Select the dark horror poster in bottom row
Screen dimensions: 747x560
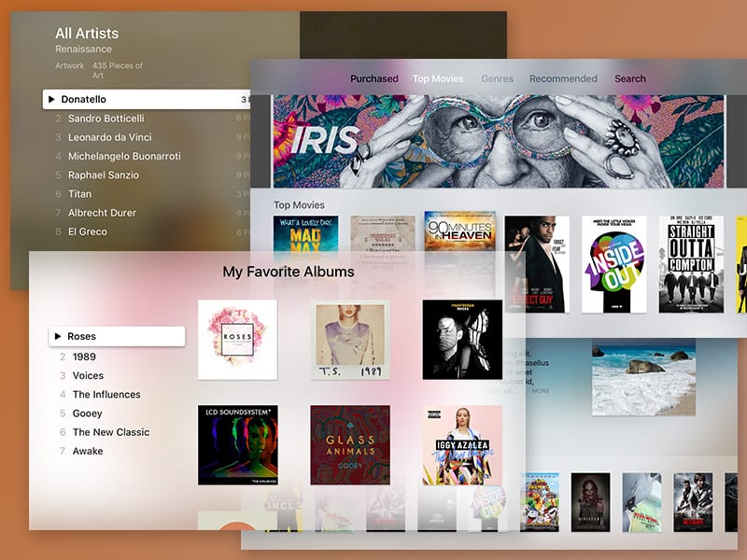[x=591, y=502]
